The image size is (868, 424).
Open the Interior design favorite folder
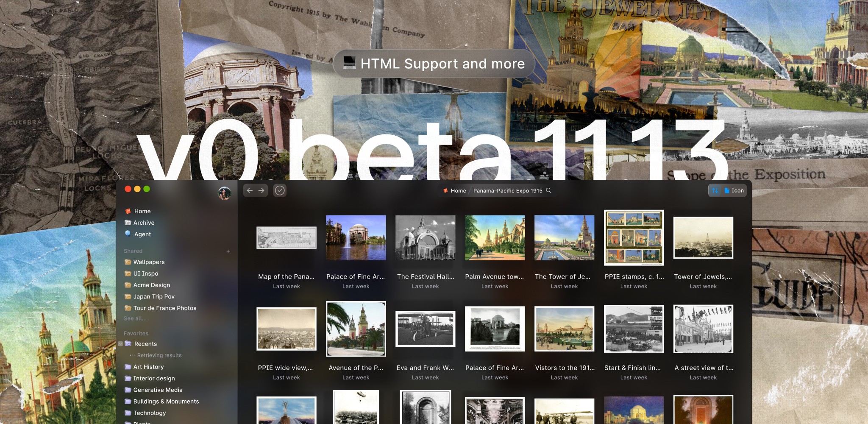tap(154, 378)
